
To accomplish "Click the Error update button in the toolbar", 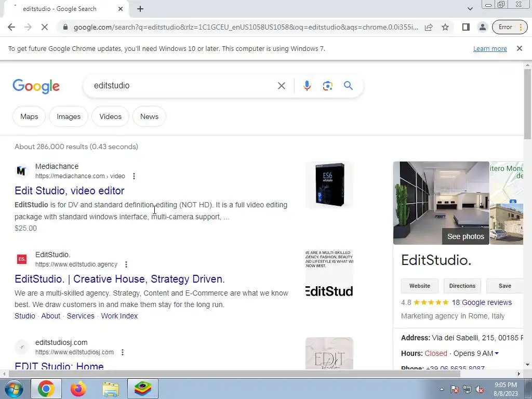I will coord(510,27).
